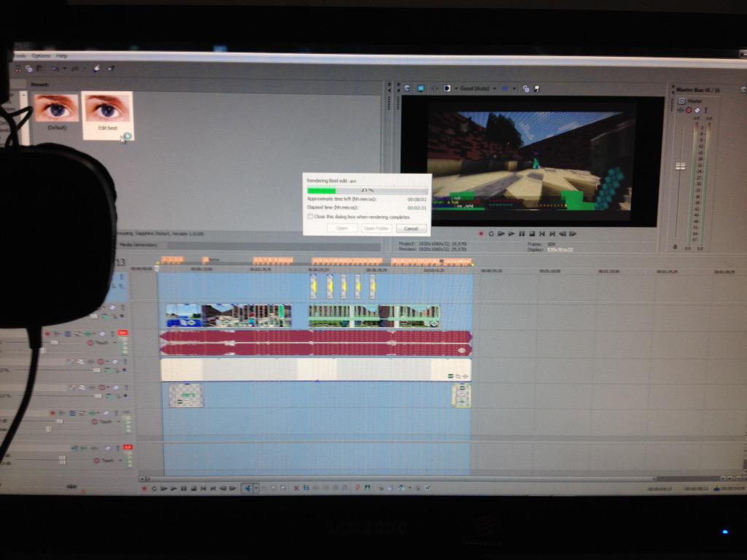Viewport: 747px width, 560px height.
Task: Copy preview snapshot to clipboard icon
Action: 526,88
